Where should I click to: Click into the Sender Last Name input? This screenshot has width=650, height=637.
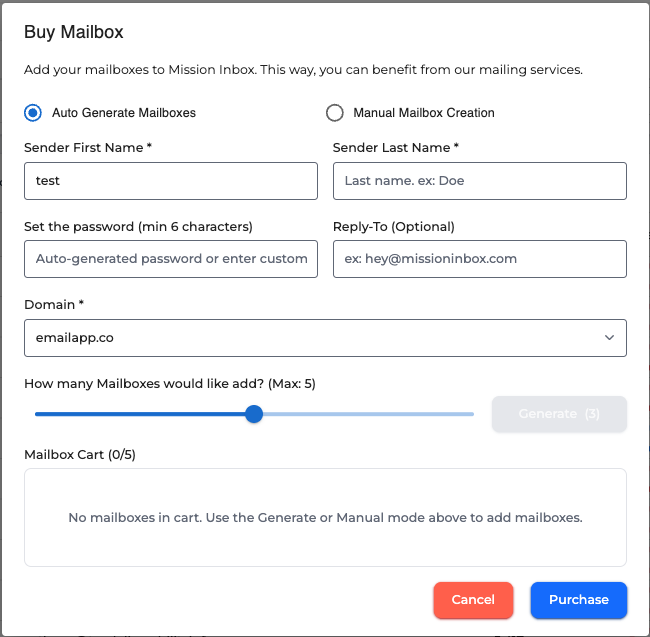tap(479, 181)
